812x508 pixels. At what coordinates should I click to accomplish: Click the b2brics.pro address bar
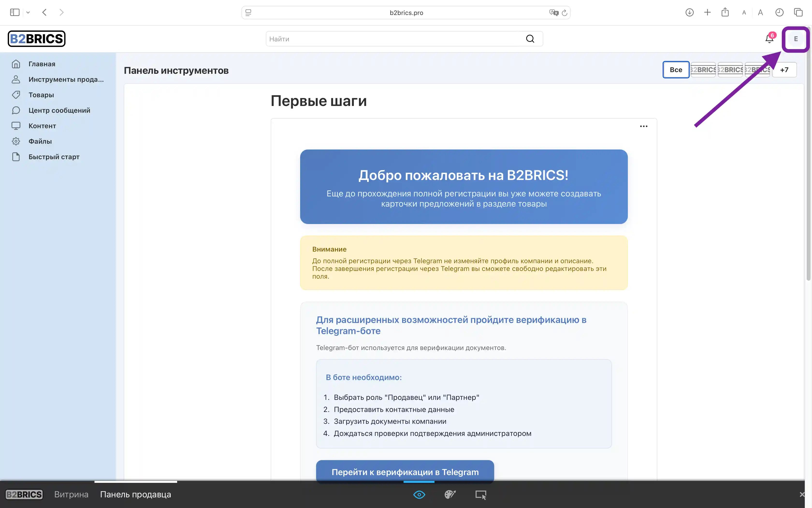pos(406,12)
